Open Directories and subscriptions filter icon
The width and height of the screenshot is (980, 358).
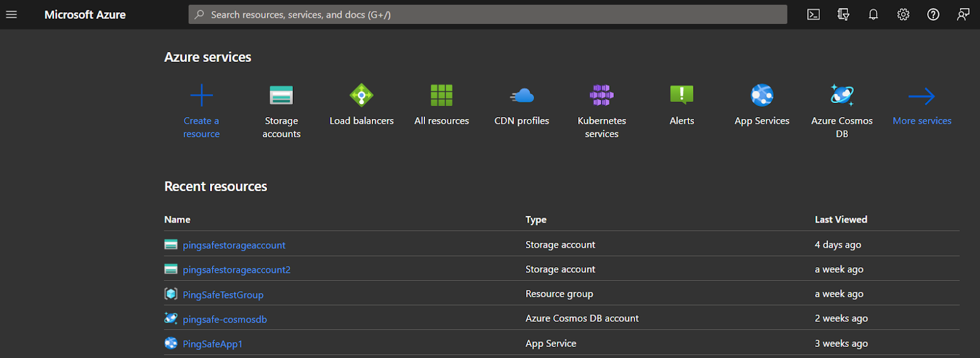pyautogui.click(x=843, y=15)
